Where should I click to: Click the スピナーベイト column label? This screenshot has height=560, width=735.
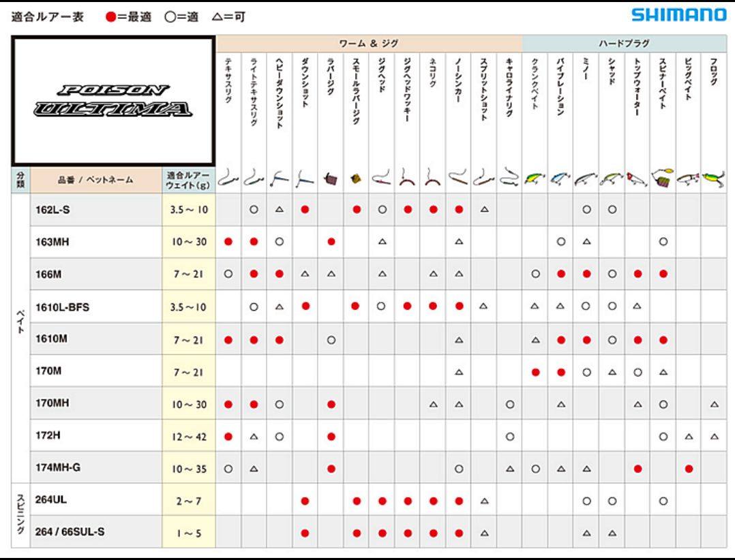click(662, 83)
